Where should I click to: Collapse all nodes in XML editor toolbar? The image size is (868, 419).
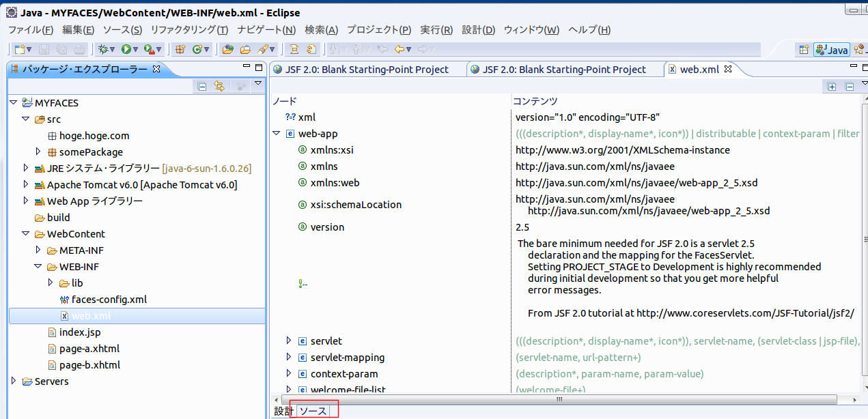(x=850, y=87)
